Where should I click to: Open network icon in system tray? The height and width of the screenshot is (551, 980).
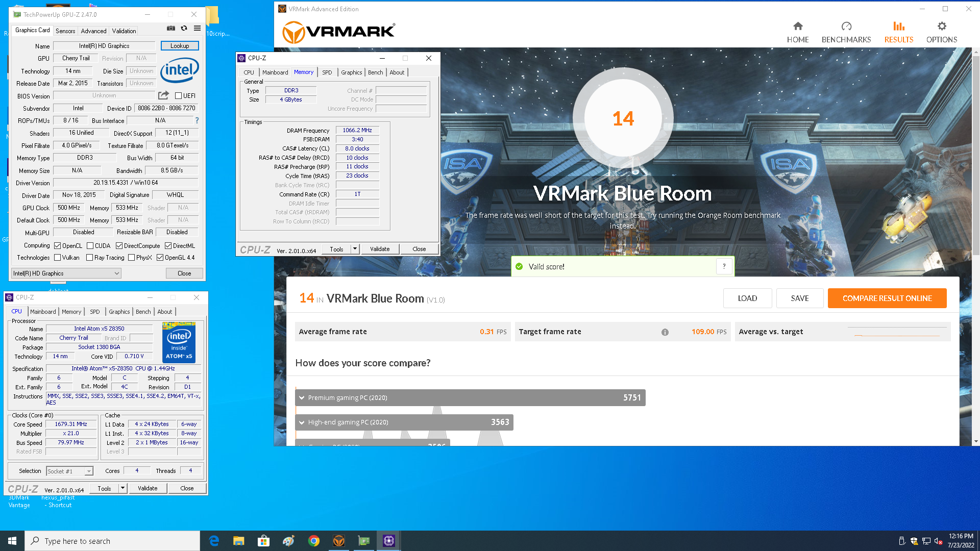(926, 541)
